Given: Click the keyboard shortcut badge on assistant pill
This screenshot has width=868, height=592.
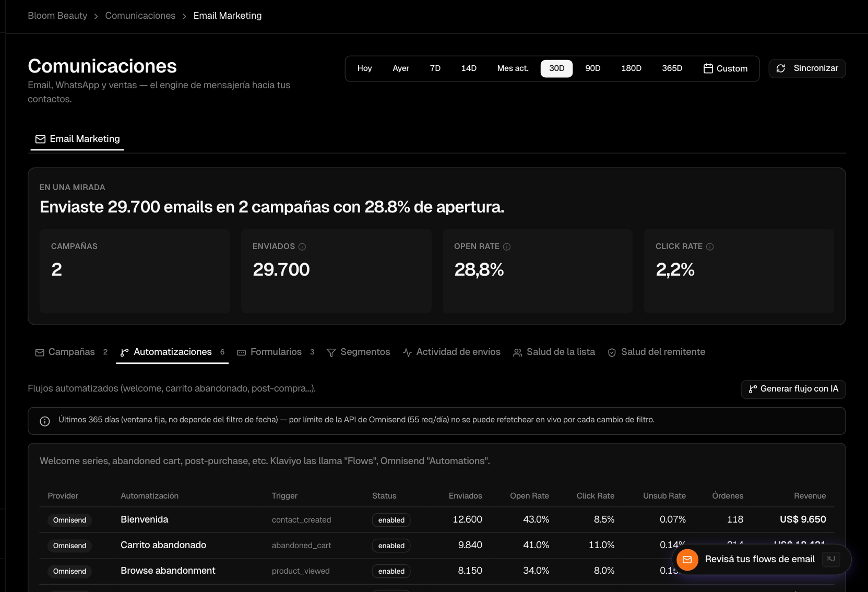Looking at the screenshot, I should (x=831, y=559).
